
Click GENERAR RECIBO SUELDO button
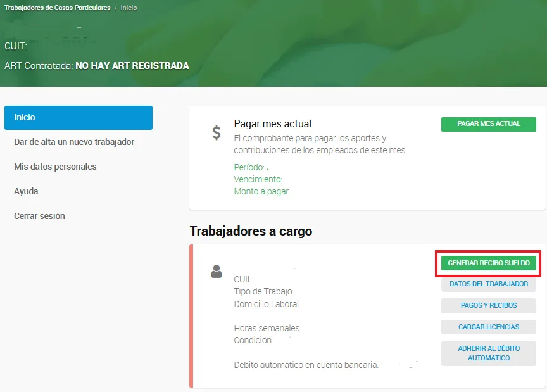point(488,263)
